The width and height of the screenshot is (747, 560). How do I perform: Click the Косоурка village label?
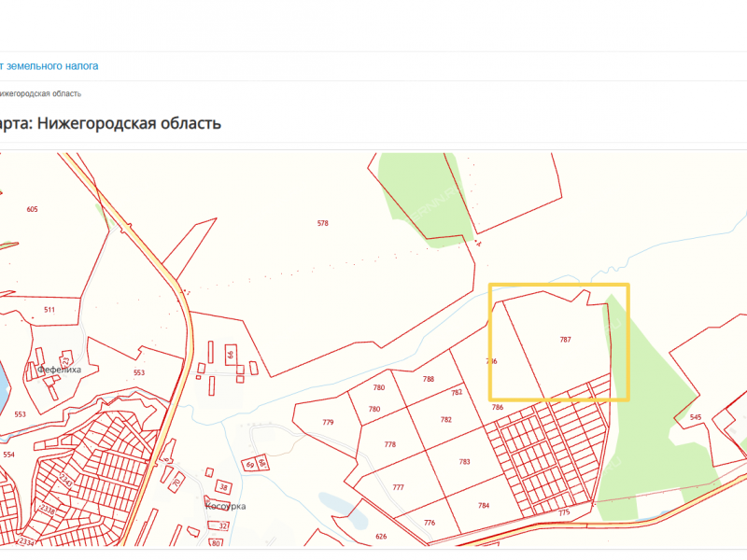[x=225, y=505]
